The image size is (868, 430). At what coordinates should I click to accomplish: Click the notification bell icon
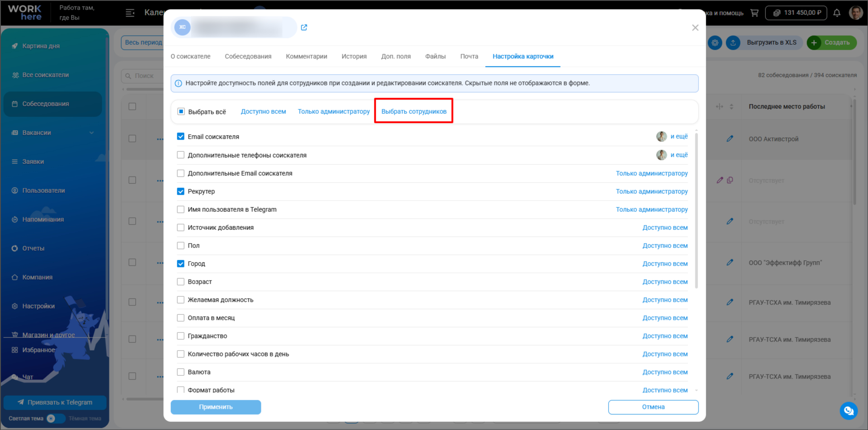tap(837, 13)
